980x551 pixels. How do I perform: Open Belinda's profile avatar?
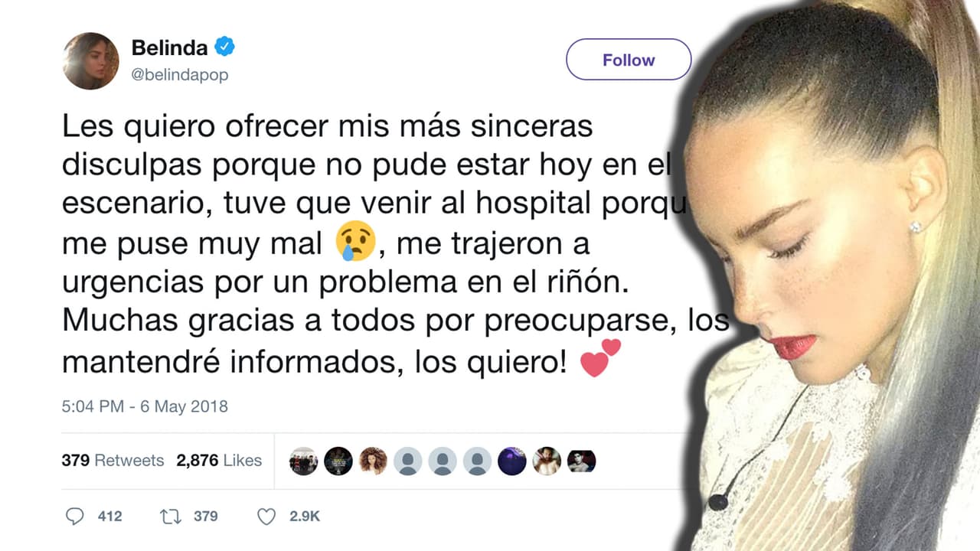coord(91,61)
